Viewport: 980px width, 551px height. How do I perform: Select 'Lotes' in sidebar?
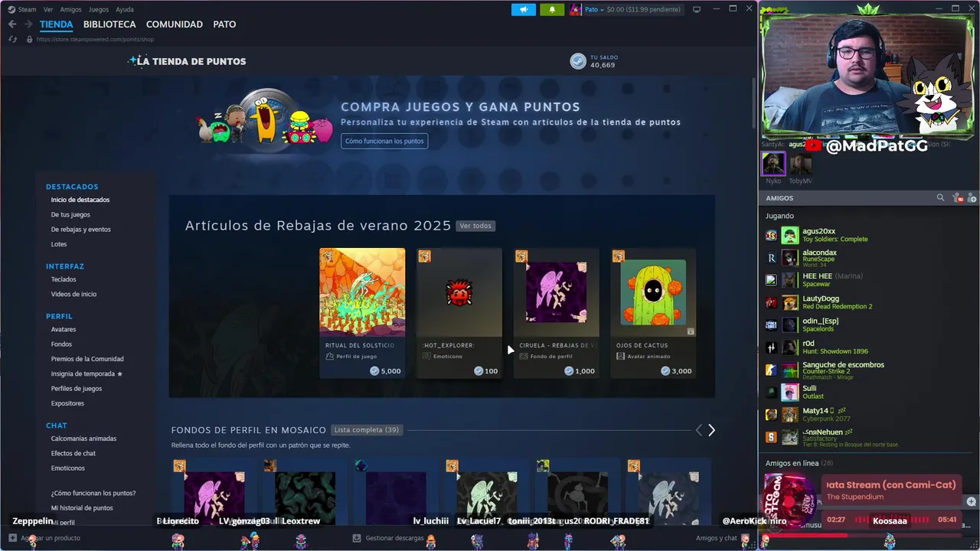pyautogui.click(x=59, y=244)
